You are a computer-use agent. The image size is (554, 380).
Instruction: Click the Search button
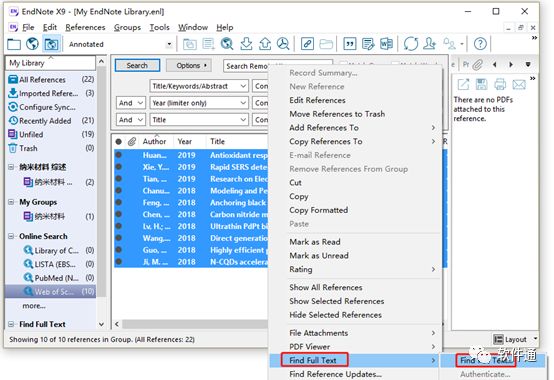(x=137, y=65)
